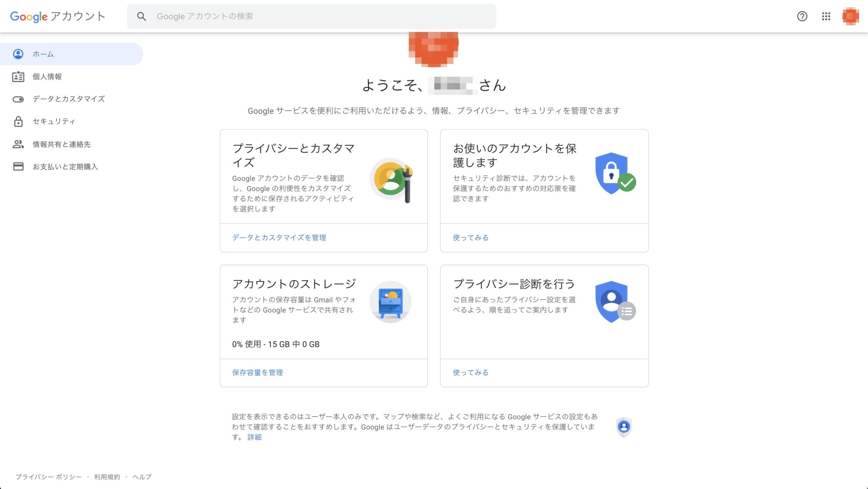Open 情報共有と連絡先 in the sidebar
This screenshot has width=868, height=489.
coord(72,144)
